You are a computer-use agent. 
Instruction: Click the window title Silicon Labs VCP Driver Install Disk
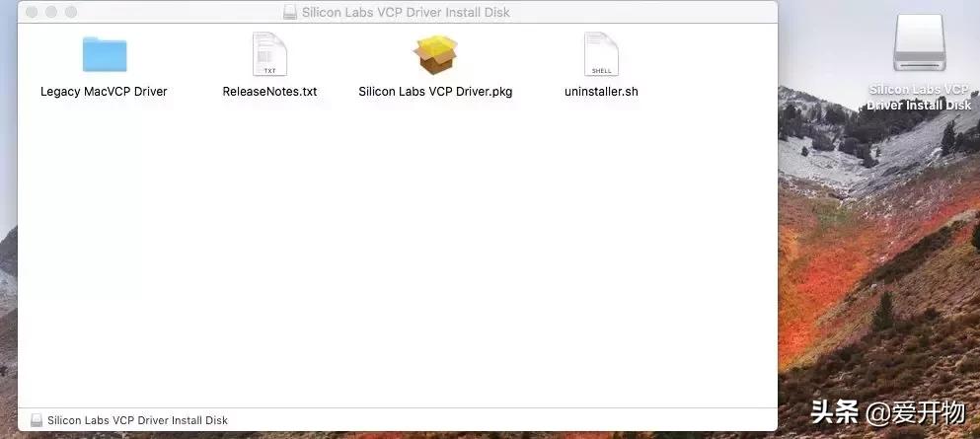pyautogui.click(x=406, y=12)
